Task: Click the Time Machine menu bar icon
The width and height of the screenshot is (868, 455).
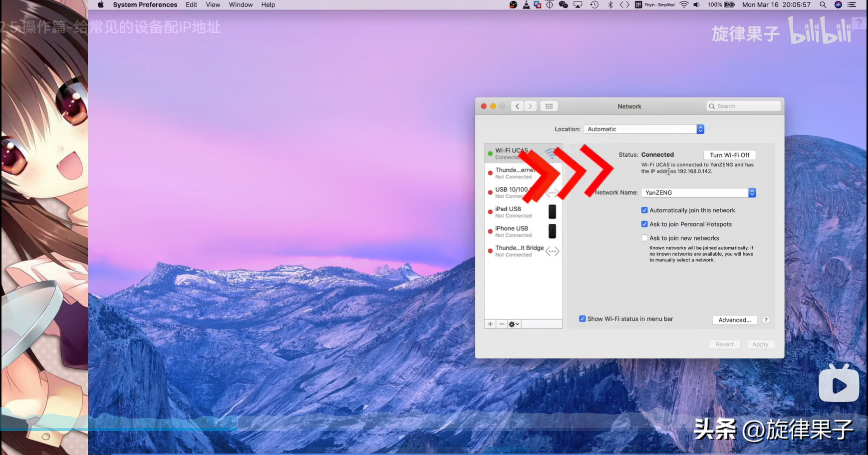Action: pos(594,5)
